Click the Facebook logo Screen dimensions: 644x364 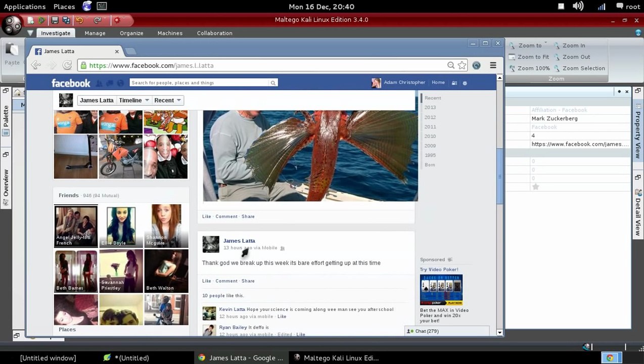point(71,83)
